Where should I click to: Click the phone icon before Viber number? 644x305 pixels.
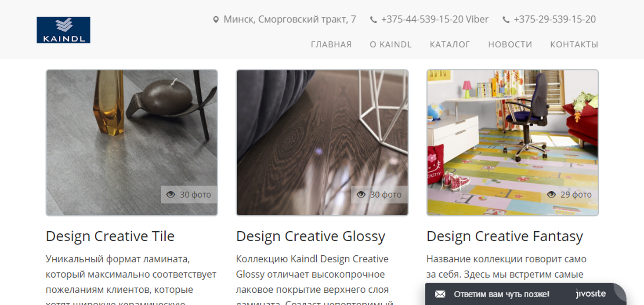click(x=373, y=20)
